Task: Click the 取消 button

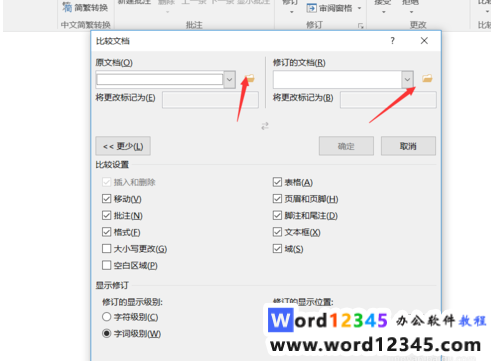Action: coord(408,146)
